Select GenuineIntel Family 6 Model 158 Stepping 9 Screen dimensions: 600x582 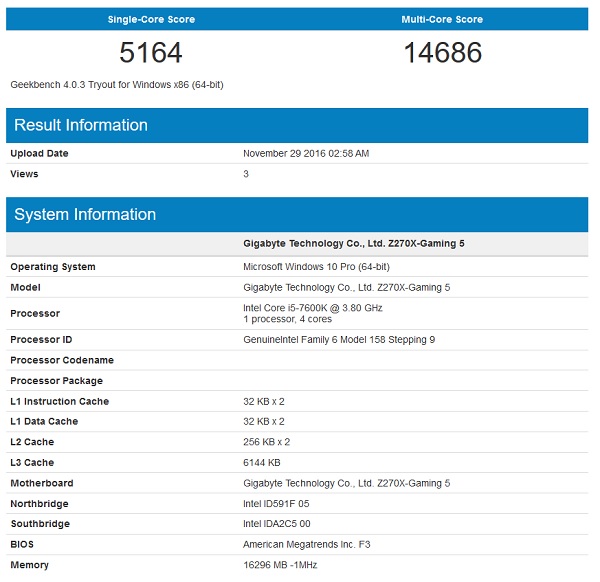pos(339,339)
